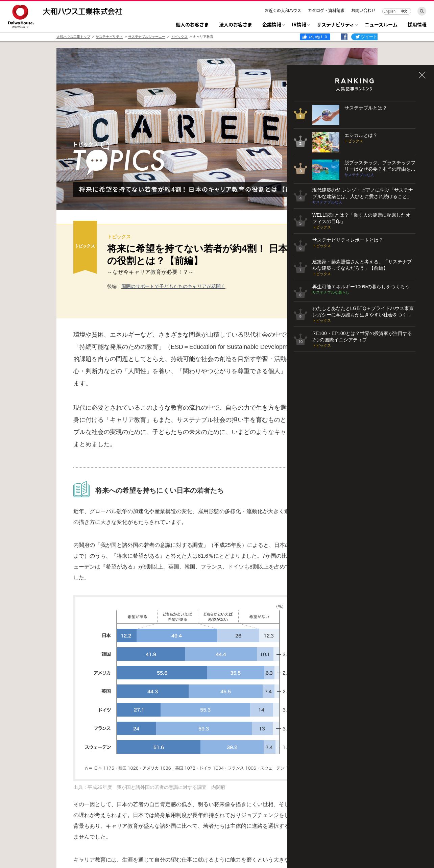Click the silver crown rank 2 icon
Image resolution: width=434 pixels, height=868 pixels.
300,142
